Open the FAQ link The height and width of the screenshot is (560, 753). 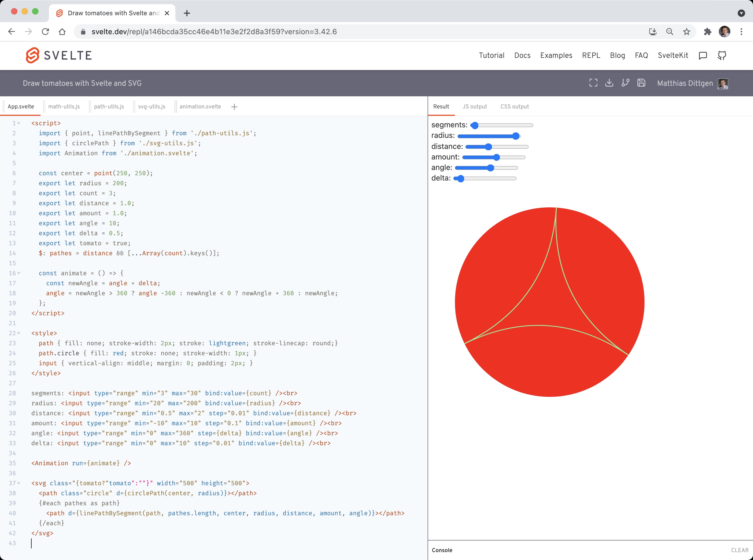pos(641,55)
